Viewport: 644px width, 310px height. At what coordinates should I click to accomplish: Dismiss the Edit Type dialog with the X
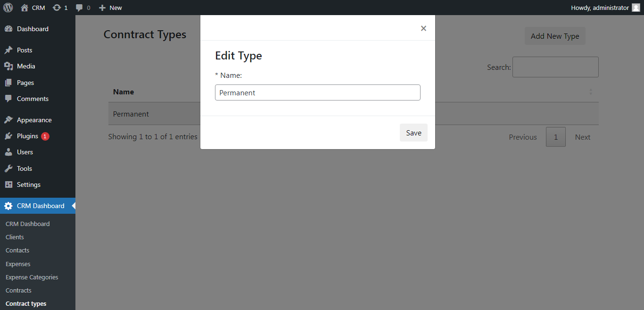423,28
